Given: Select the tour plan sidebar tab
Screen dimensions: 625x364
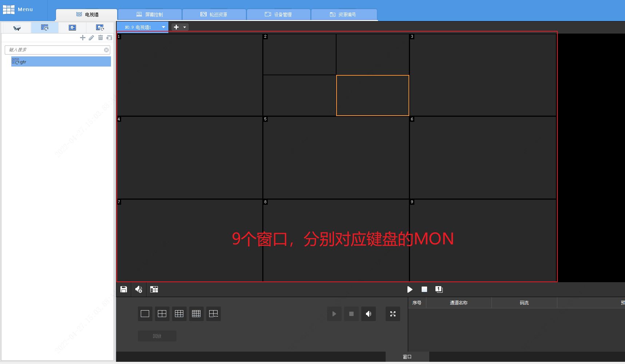Looking at the screenshot, I should point(45,28).
